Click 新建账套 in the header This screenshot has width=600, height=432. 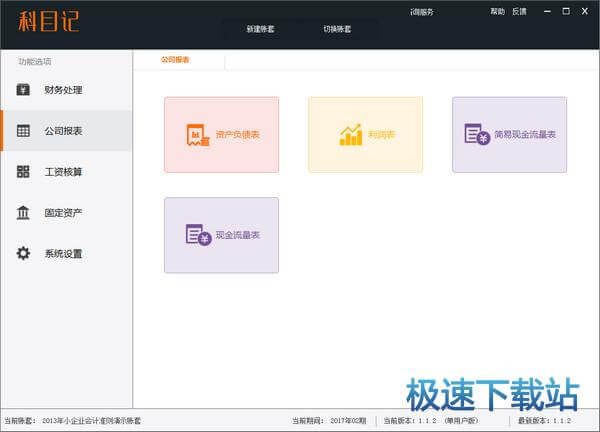261,29
